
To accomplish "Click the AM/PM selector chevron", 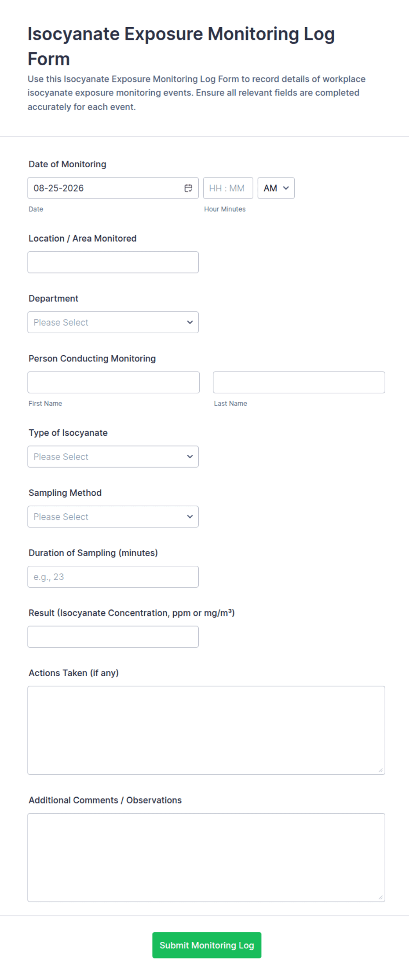I will pyautogui.click(x=286, y=188).
